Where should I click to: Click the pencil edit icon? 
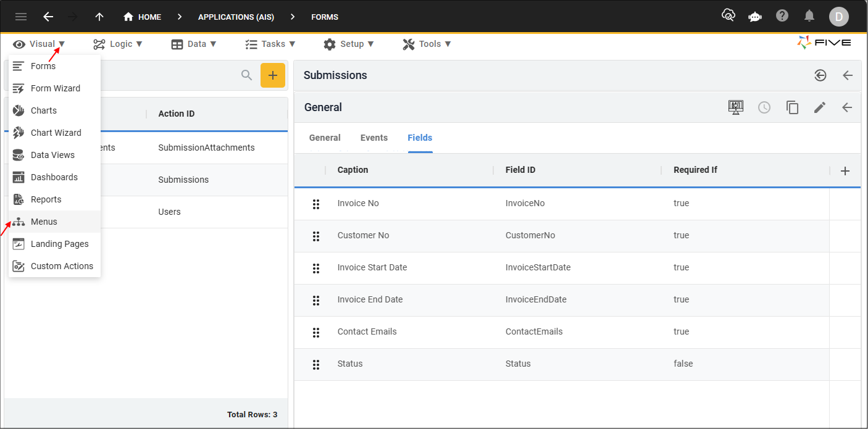(819, 107)
